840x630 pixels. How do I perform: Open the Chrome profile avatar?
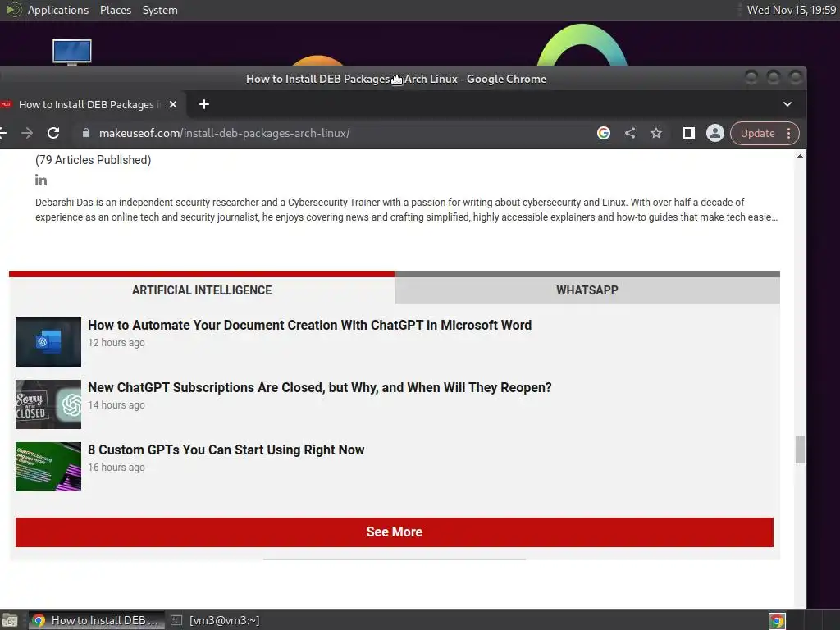[x=715, y=133]
